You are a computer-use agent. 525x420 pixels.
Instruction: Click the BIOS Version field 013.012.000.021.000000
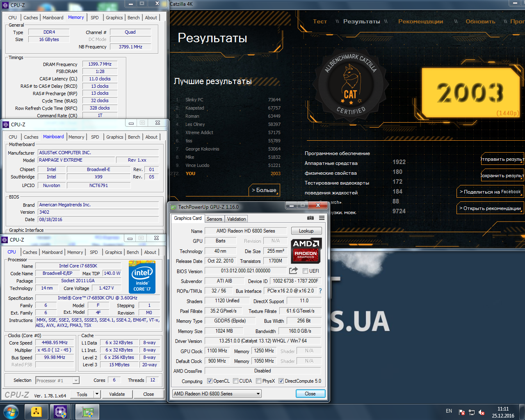point(246,271)
